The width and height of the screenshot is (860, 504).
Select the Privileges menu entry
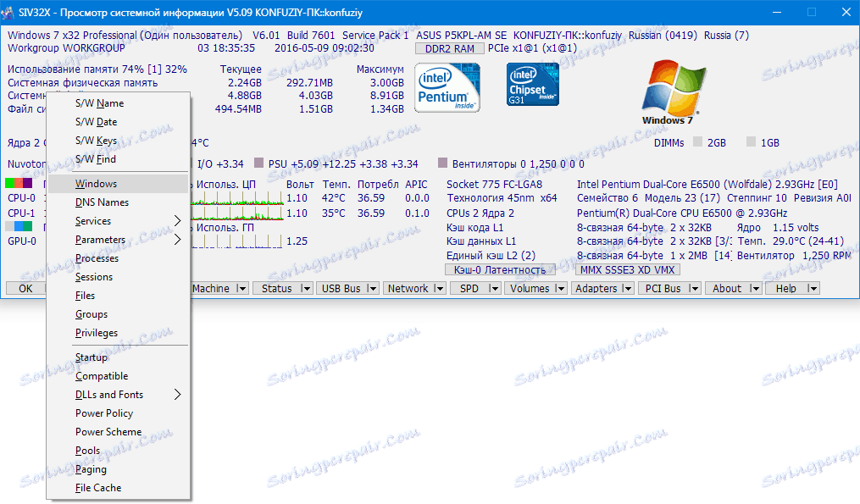[x=119, y=333]
